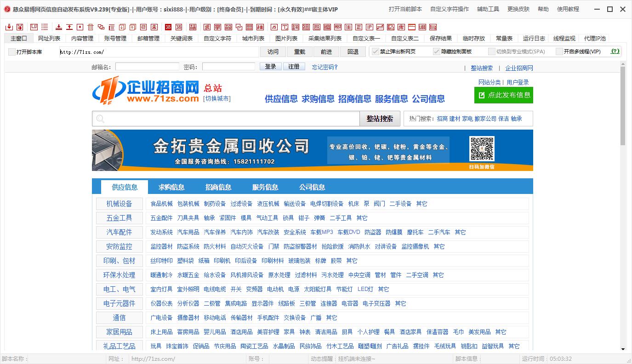Viewport: 632px width, 364px height.
Task: Click the boxed X icon in toolbar
Action: (80, 27)
